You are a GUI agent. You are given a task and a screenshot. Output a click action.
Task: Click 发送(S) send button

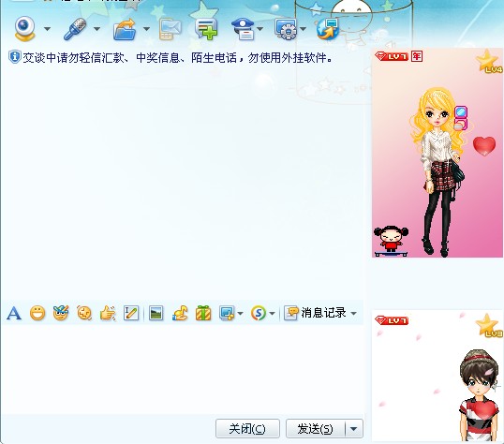tap(316, 429)
